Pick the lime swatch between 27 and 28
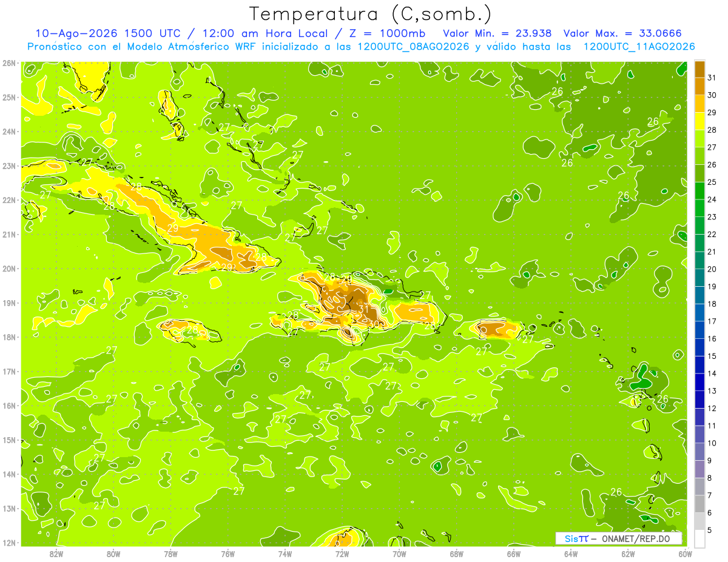The width and height of the screenshot is (728, 562). 699,138
